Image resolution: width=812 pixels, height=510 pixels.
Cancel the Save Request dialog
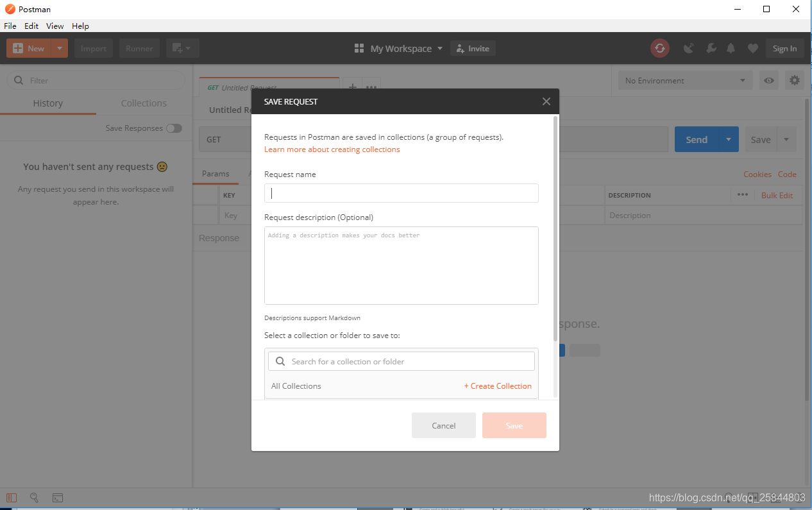coord(444,425)
